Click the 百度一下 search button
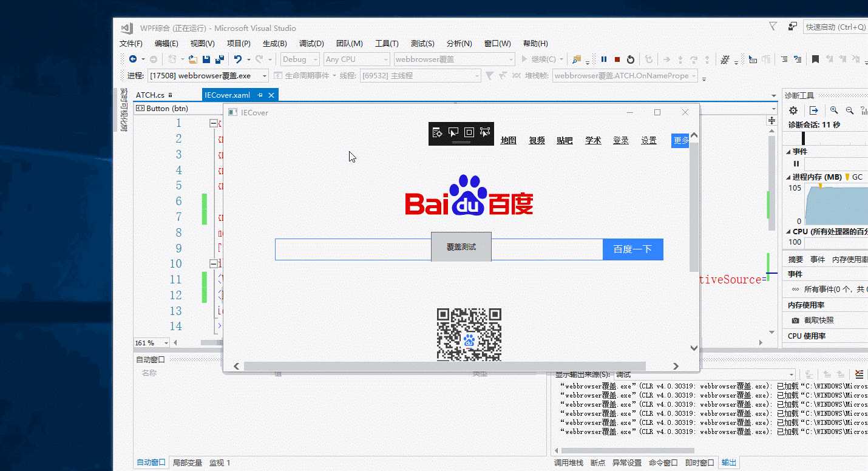This screenshot has width=868, height=471. click(x=632, y=249)
